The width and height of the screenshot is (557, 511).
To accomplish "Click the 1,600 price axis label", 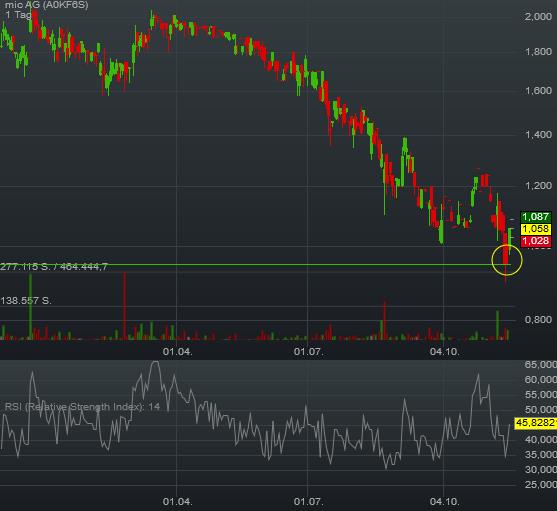I will [538, 91].
